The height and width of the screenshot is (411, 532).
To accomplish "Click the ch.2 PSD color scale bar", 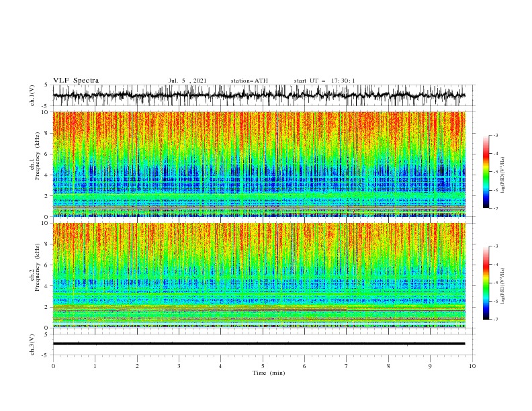I will pos(486,283).
